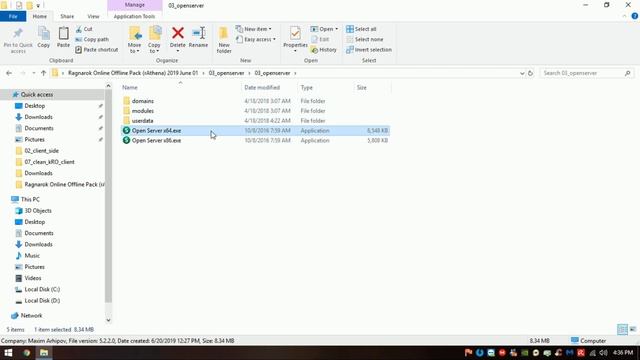This screenshot has height=360, width=640.
Task: Click the Ragnarok Online Offline Pack breadcrumb
Action: [x=133, y=73]
